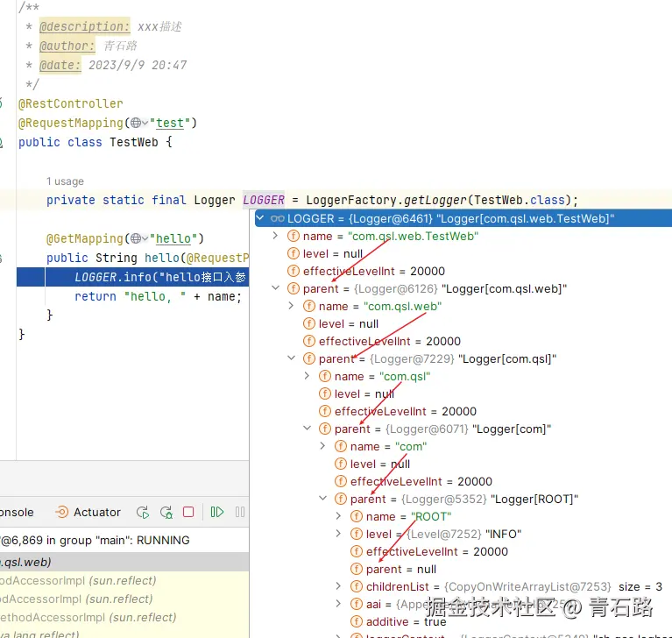The height and width of the screenshot is (638, 672).
Task: Click field icon of childrenList row
Action: (357, 586)
